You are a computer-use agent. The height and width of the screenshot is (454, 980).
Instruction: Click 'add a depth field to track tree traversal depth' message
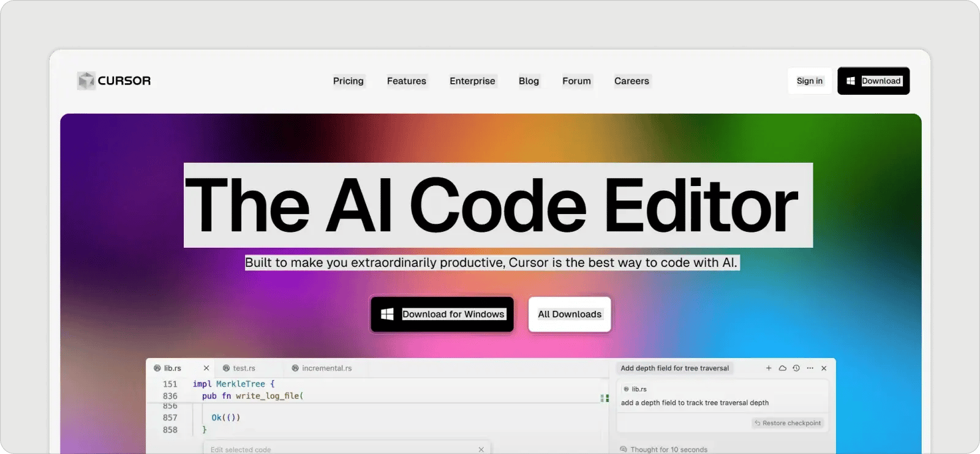tap(695, 403)
